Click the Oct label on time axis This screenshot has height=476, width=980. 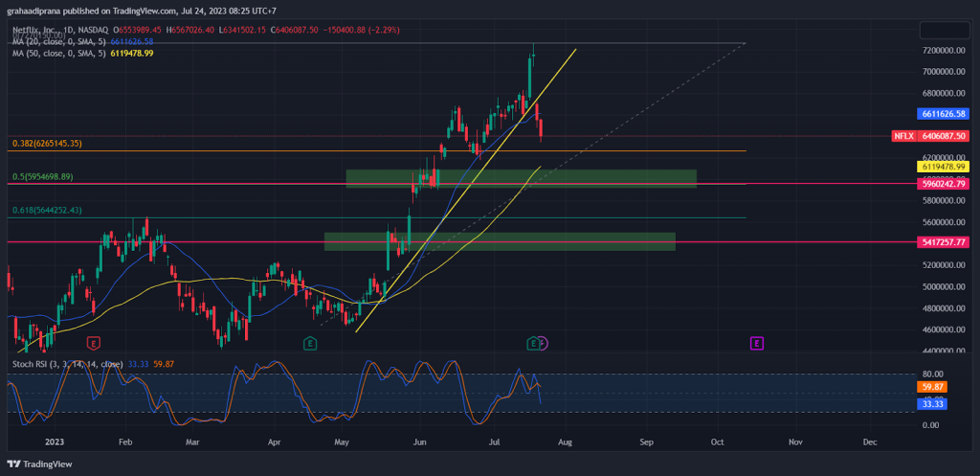click(717, 442)
